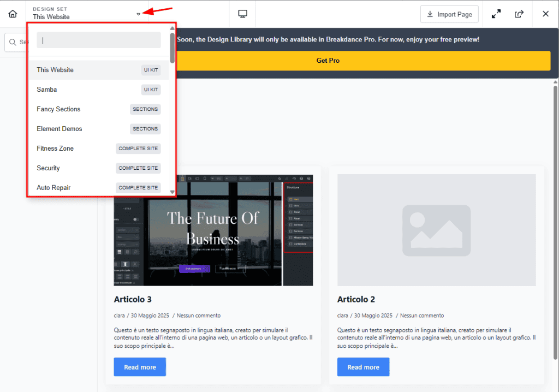Choose Element Demos design set

tap(99, 129)
